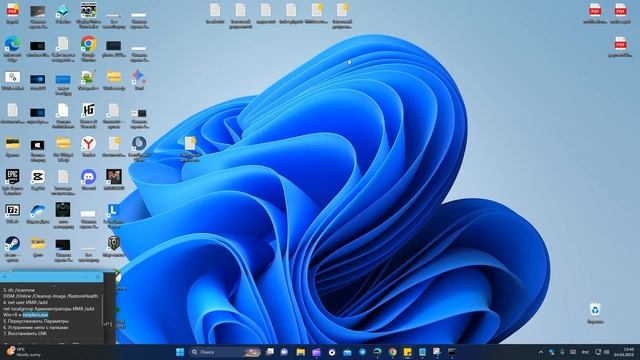Open the blue window screenshot file
This screenshot has height=360, width=640.
63,79
